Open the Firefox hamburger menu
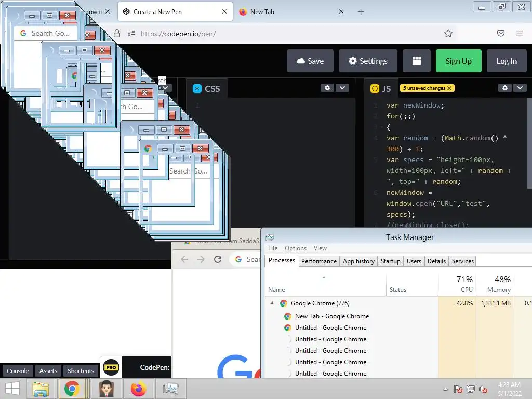Viewport: 532px width, 399px height. point(520,33)
